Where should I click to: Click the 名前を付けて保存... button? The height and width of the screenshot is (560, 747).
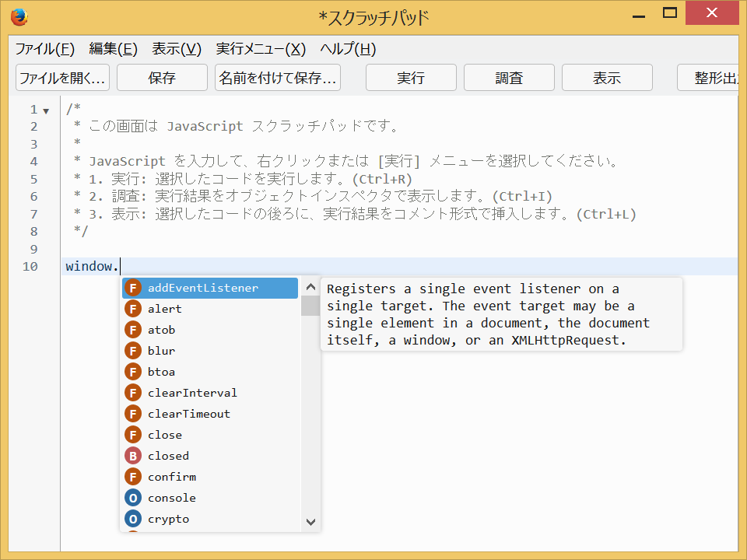pyautogui.click(x=278, y=78)
